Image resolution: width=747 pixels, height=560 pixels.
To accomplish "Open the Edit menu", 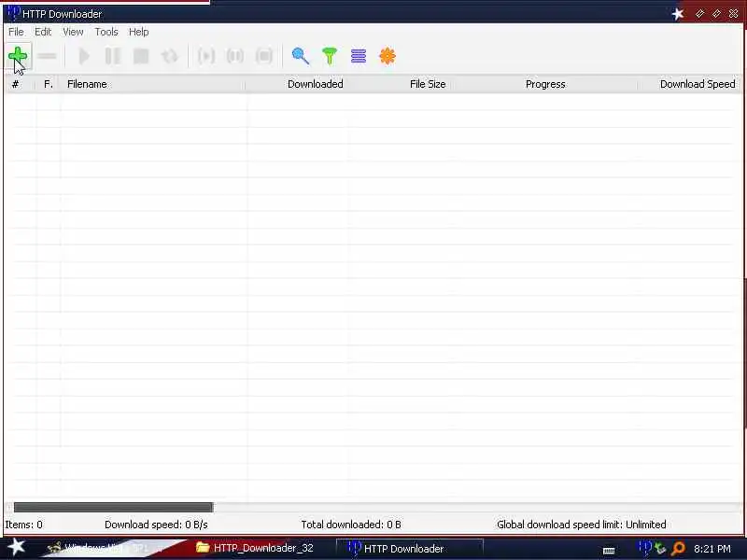I will point(43,32).
